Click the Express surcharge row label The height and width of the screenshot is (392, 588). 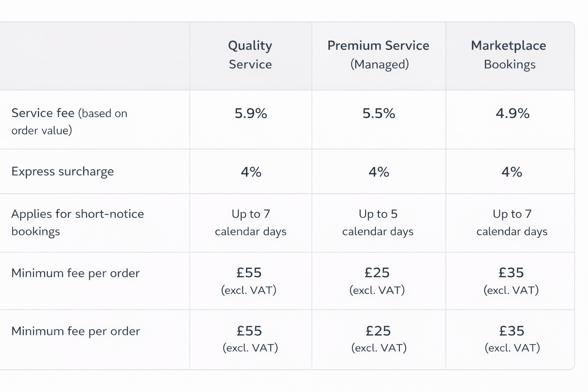[62, 171]
